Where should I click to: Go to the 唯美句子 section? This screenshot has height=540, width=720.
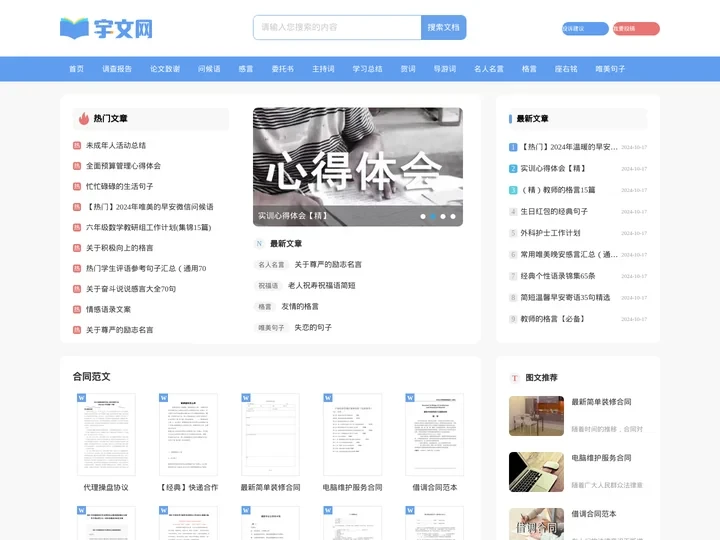(x=610, y=69)
